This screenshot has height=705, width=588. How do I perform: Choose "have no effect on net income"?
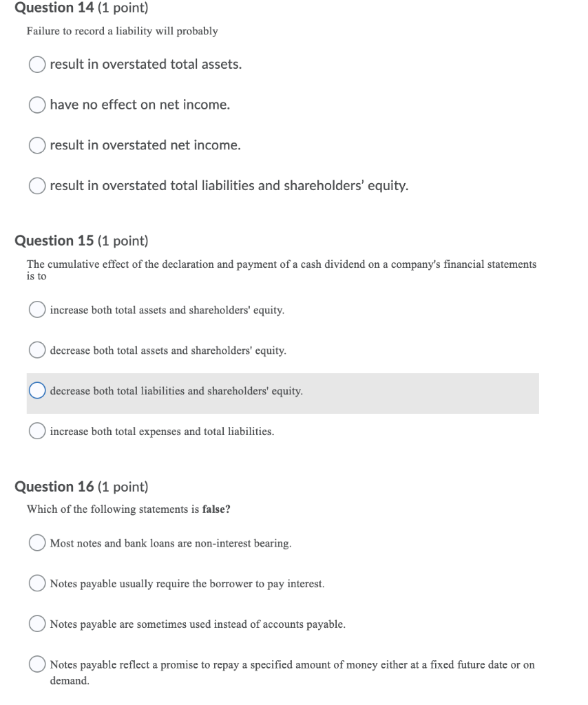click(37, 105)
